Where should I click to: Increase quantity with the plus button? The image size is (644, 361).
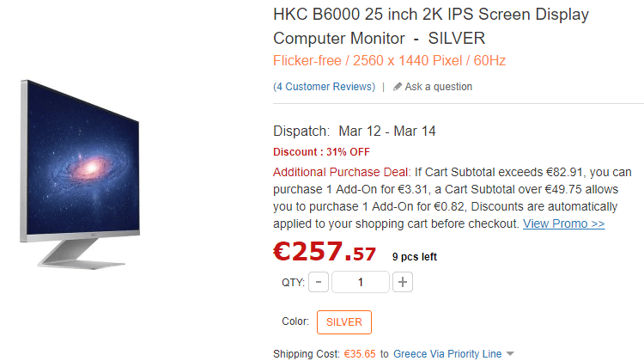(x=404, y=282)
